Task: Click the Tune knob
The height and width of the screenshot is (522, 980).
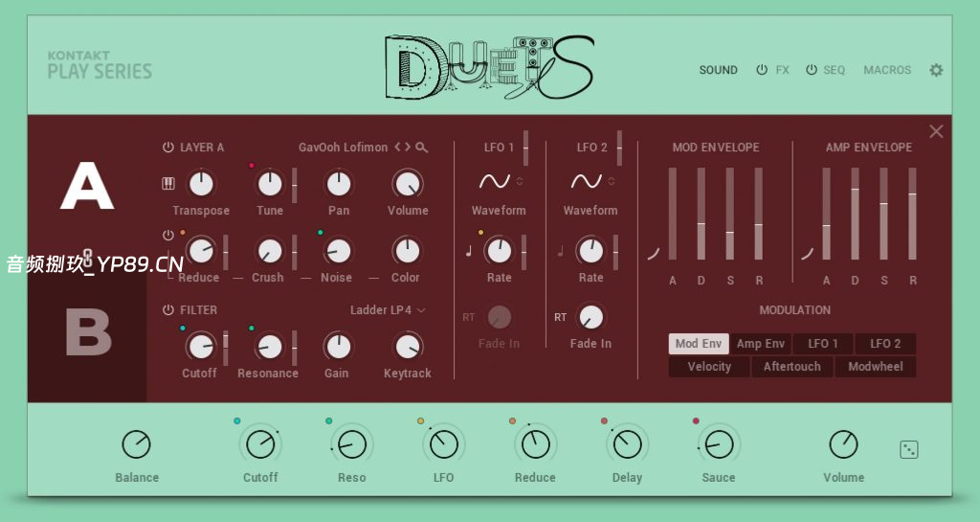Action: (x=270, y=184)
